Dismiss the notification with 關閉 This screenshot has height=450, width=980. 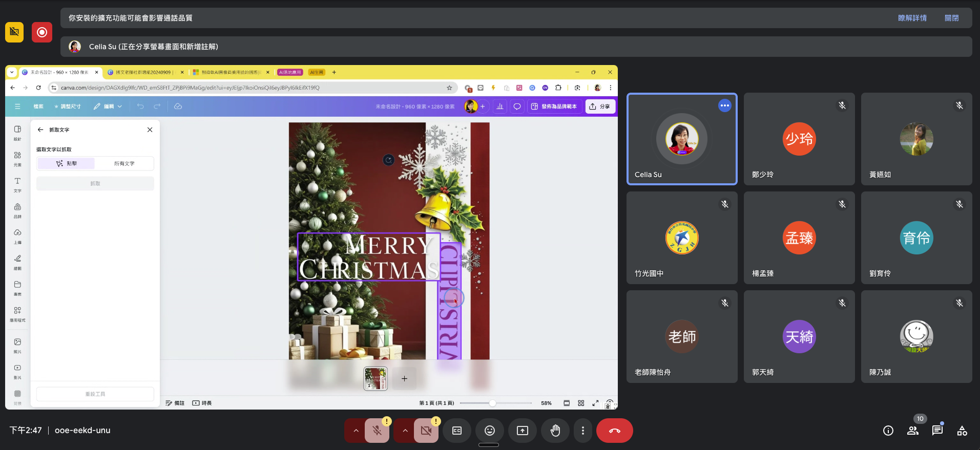click(x=951, y=18)
